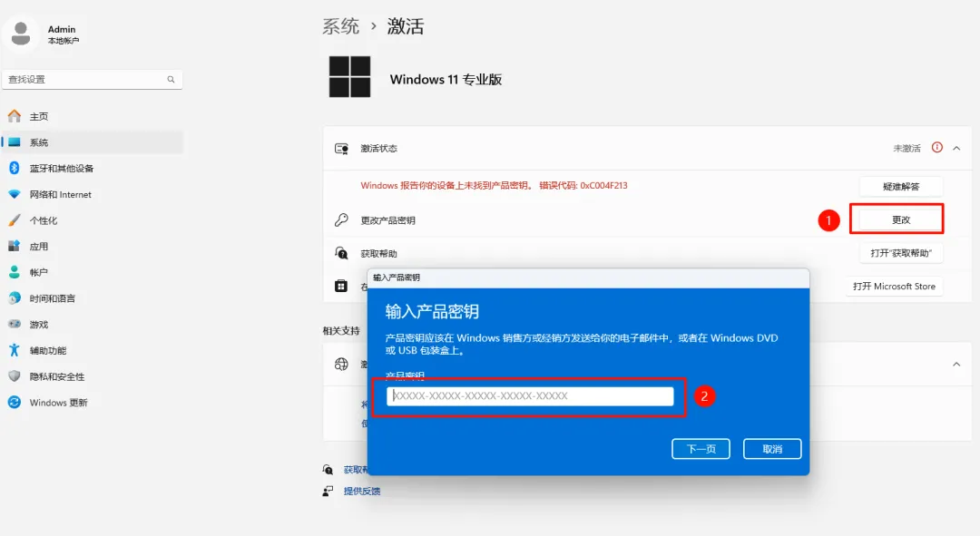This screenshot has width=980, height=536.
Task: Click the gamepad icon for 游戏
Action: tap(15, 324)
